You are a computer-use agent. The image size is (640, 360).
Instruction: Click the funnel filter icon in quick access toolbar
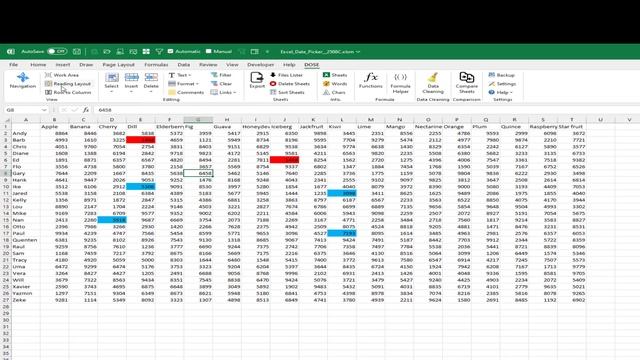[159, 51]
